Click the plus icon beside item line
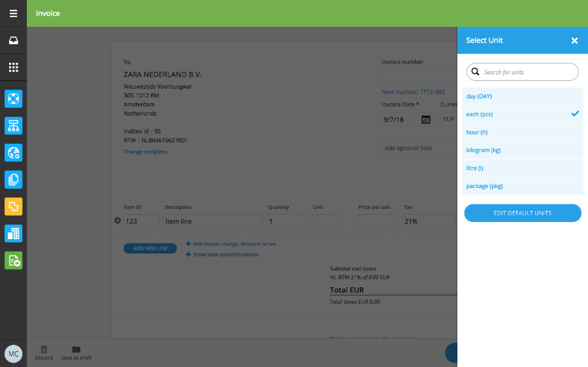 point(118,221)
